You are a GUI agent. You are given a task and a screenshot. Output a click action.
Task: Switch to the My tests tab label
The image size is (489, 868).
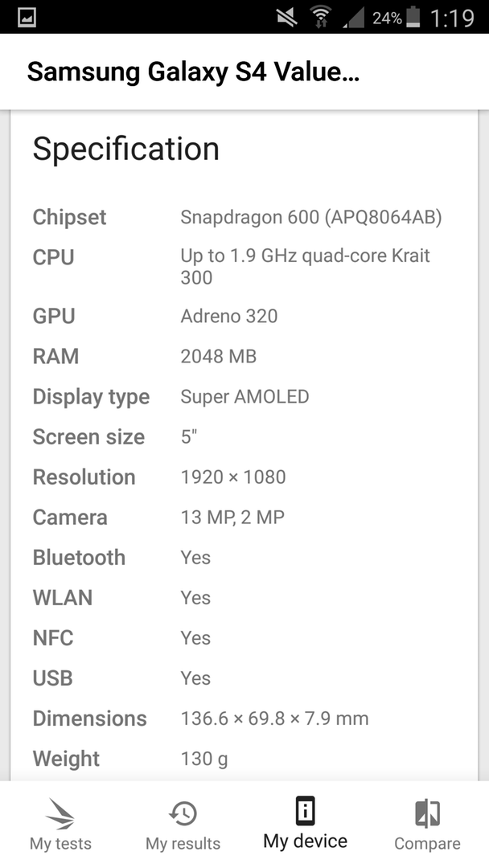60,844
